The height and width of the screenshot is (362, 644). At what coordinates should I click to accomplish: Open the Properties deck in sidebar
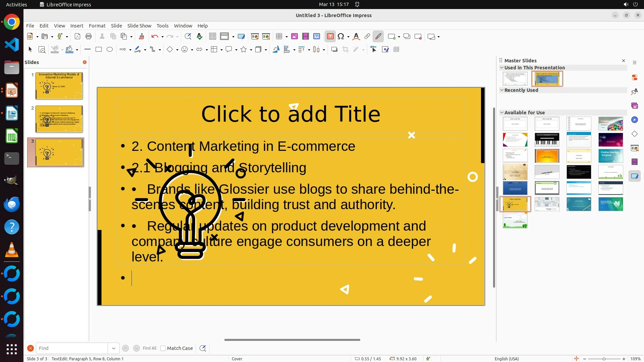tap(634, 77)
